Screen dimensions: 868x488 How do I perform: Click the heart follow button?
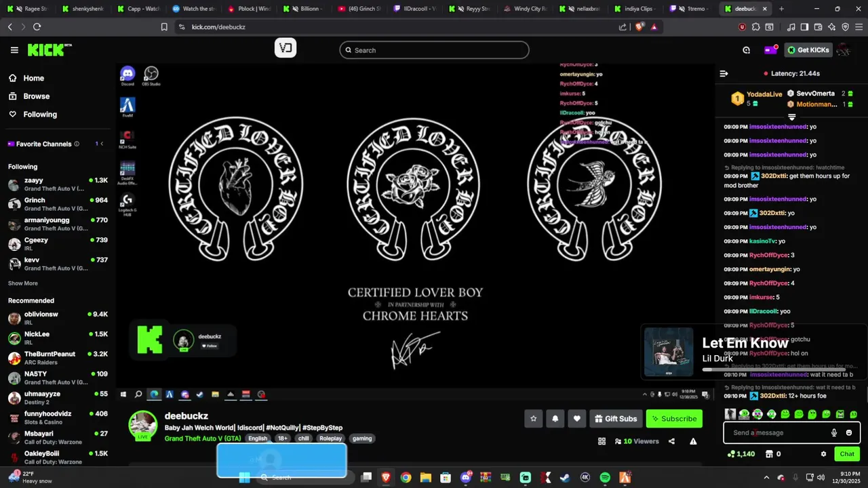(576, 419)
